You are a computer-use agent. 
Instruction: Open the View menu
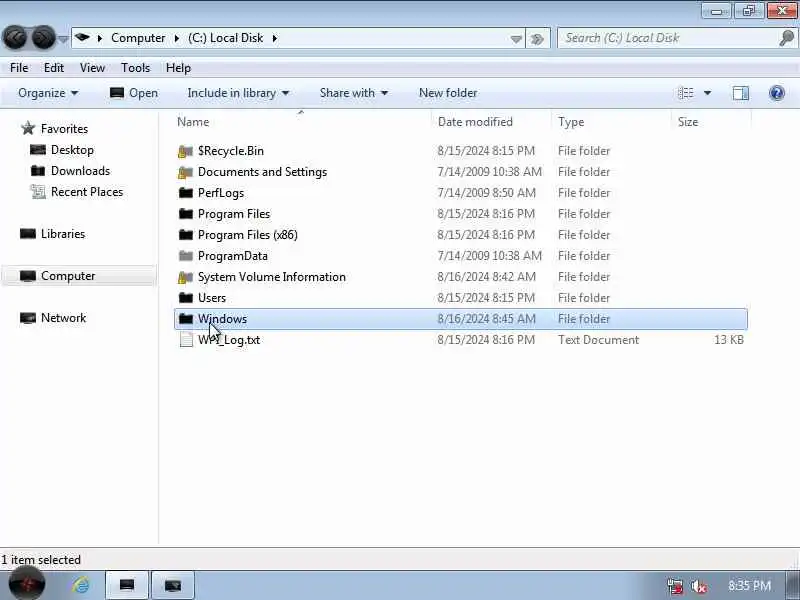coord(92,68)
